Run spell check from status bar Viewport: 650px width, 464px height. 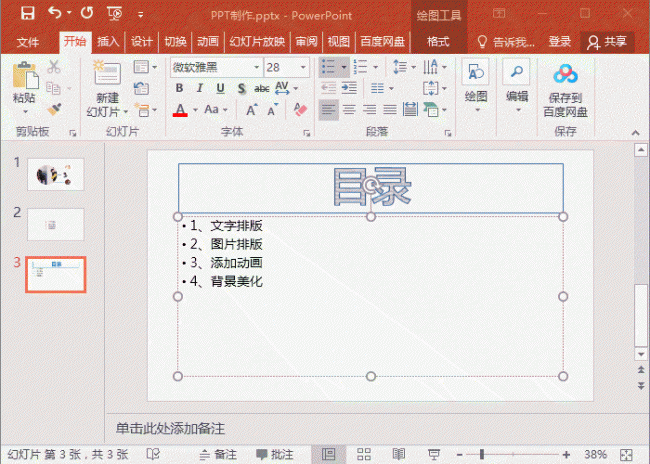[153, 454]
